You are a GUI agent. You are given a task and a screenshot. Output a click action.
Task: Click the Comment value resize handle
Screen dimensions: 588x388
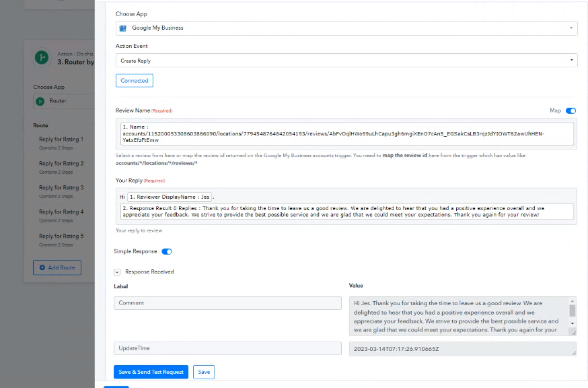pos(573,332)
